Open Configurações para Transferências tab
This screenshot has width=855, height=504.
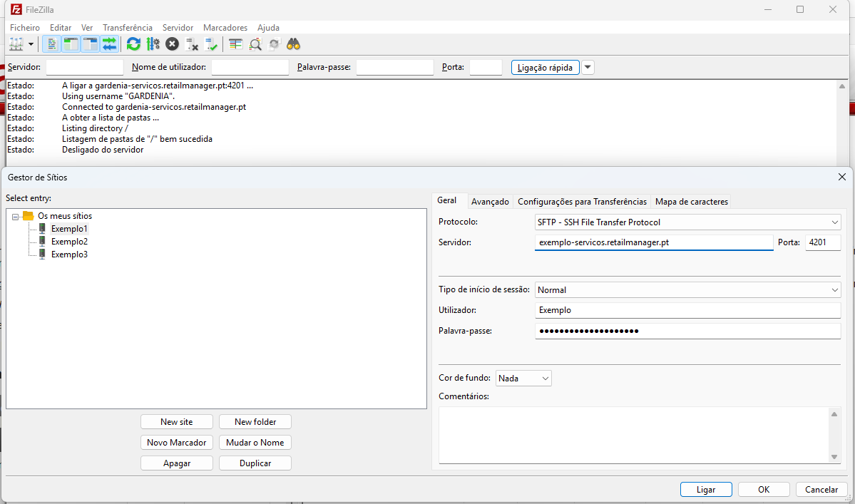pyautogui.click(x=583, y=202)
